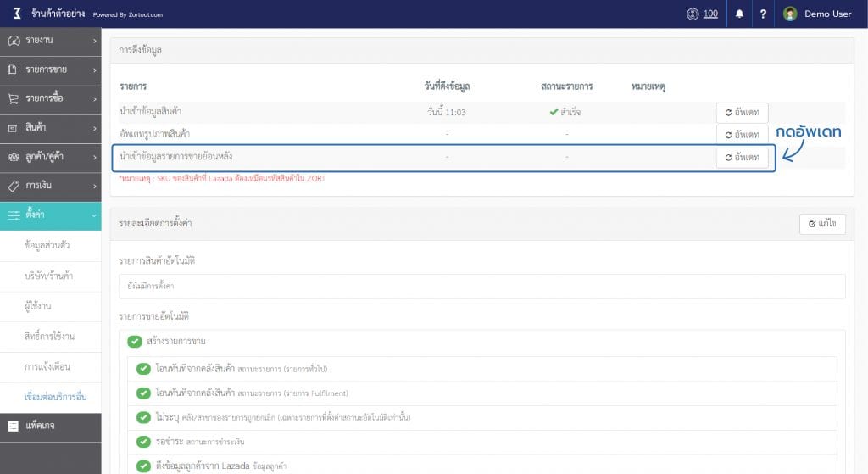Click อัพเดท for นำเข้าข้อมูลรายการขายย้อนหลัง
This screenshot has height=474, width=868.
tap(742, 158)
